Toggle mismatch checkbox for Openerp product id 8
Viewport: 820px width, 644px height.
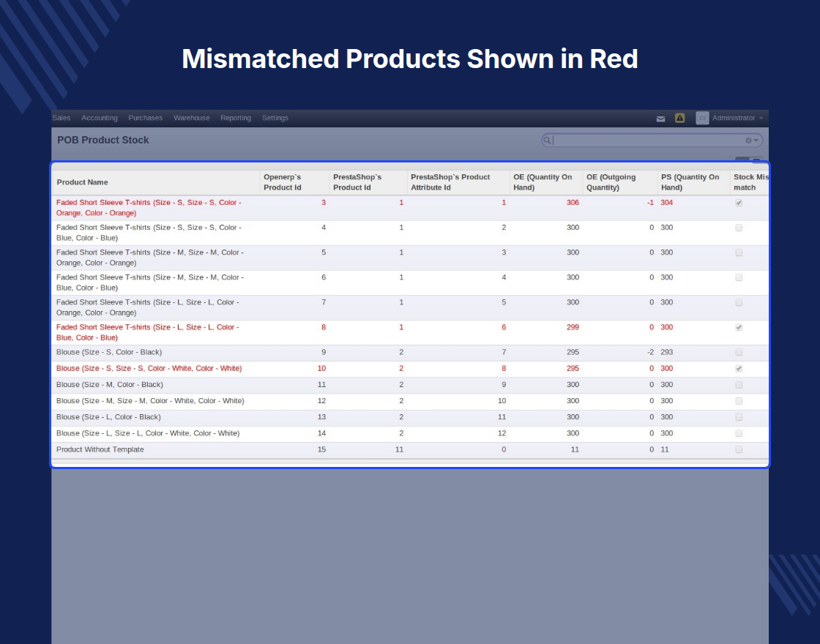pyautogui.click(x=739, y=328)
